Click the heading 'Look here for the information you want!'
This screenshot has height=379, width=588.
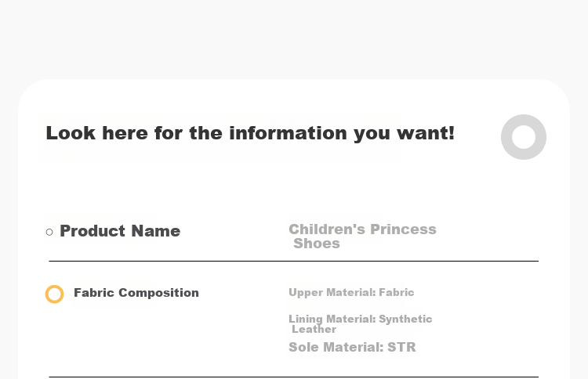click(x=250, y=133)
